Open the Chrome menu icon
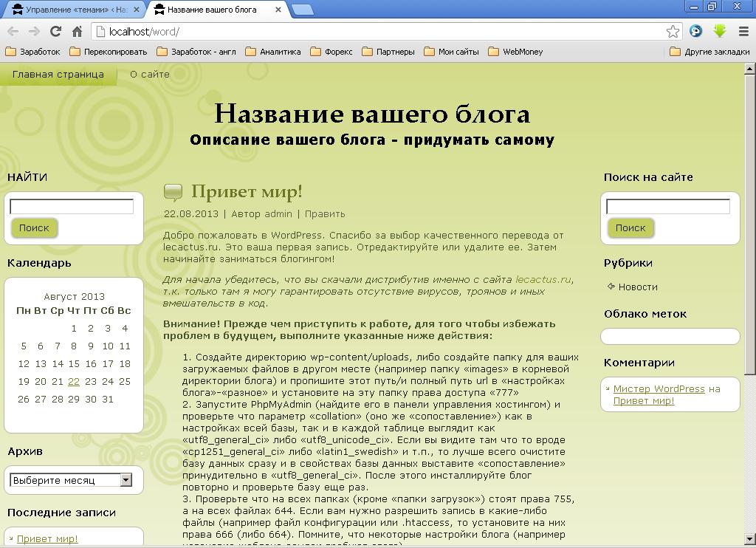This screenshot has width=756, height=548. click(x=744, y=31)
